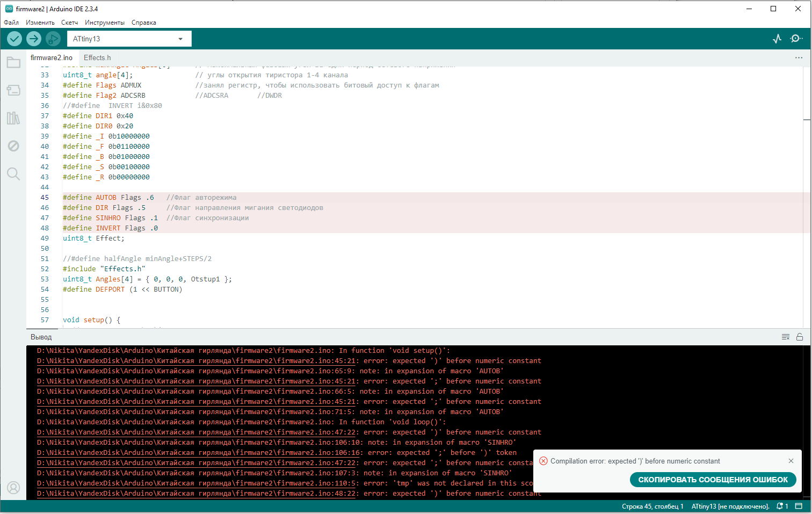Image resolution: width=812 pixels, height=514 pixels.
Task: Click code line 'uint8_t Effect;'
Action: click(x=93, y=238)
